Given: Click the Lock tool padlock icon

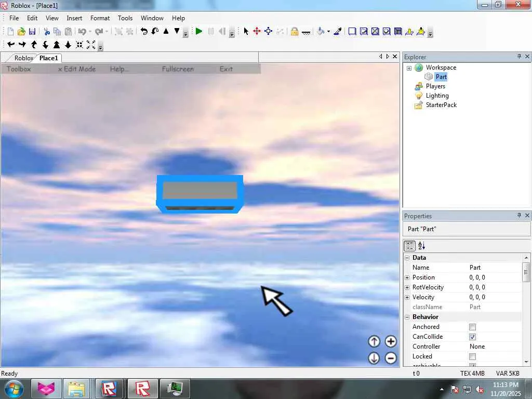Looking at the screenshot, I should [x=295, y=32].
